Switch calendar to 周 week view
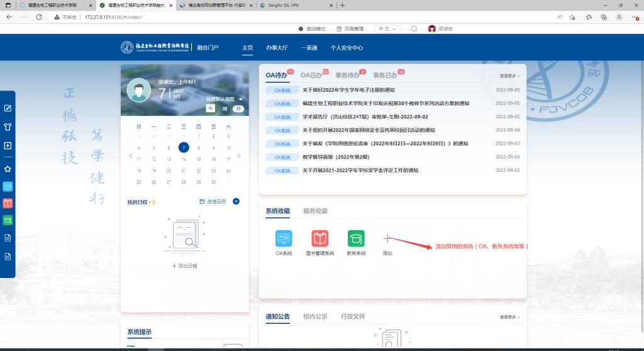 click(x=225, y=109)
